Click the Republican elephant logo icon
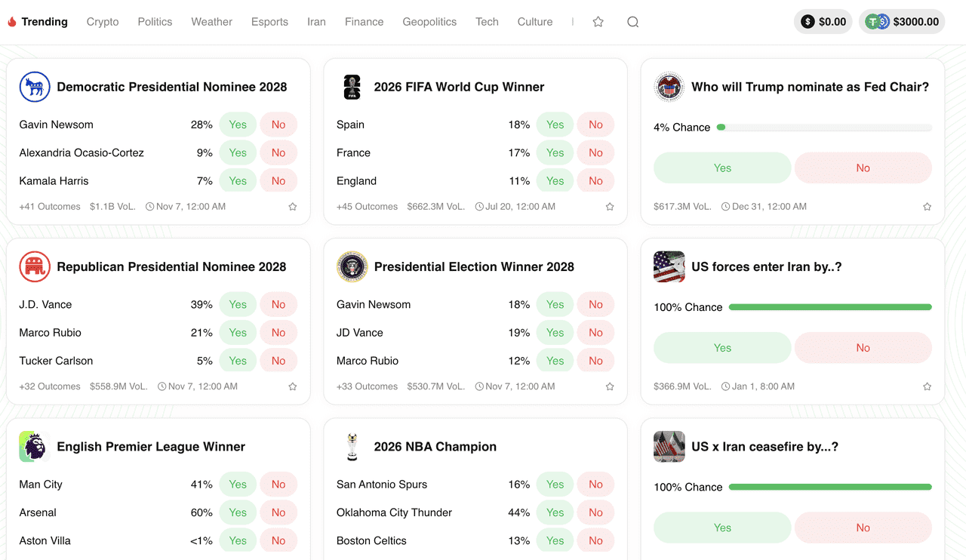This screenshot has width=966, height=560. click(35, 266)
